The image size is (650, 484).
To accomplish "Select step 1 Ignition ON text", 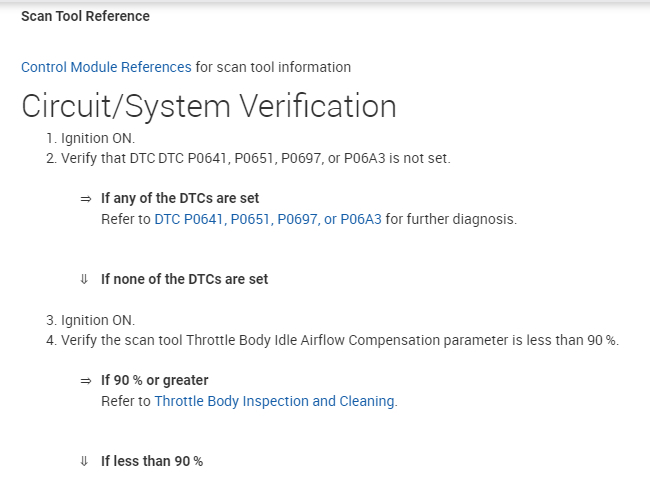I will (97, 138).
